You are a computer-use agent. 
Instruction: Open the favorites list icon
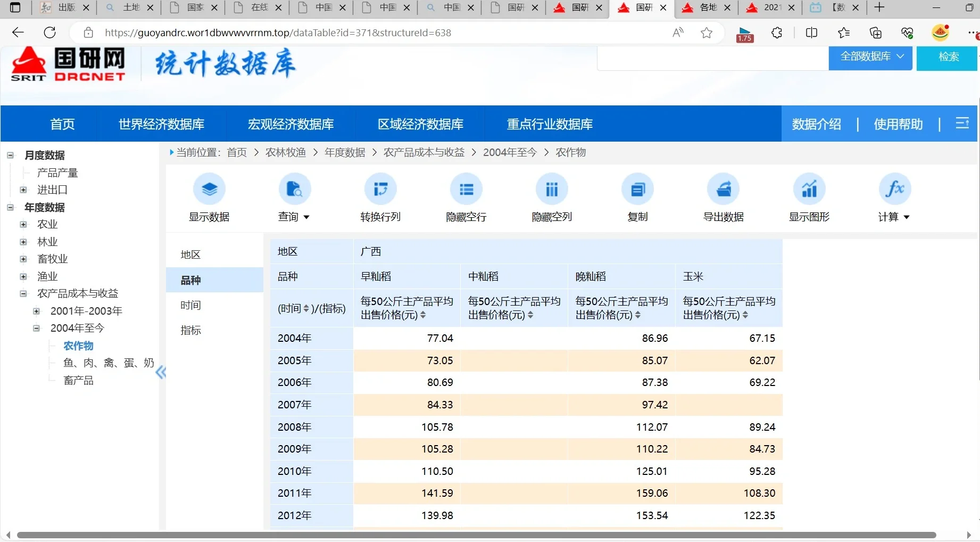[844, 33]
